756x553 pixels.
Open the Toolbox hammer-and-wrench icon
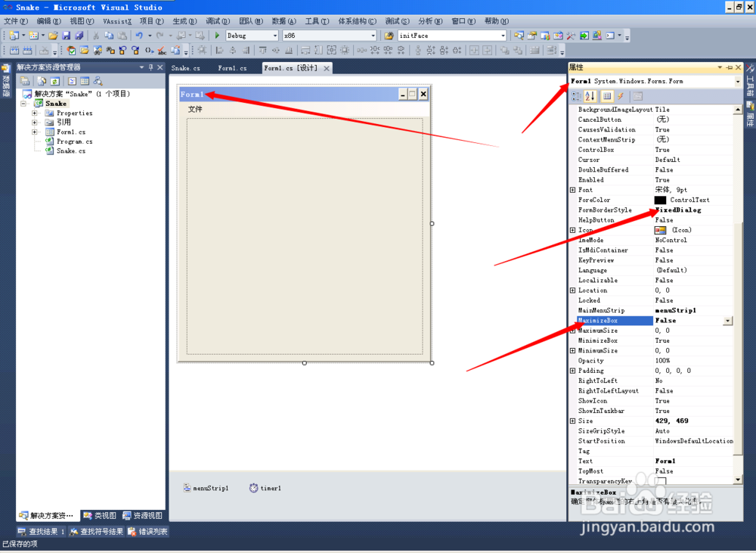(571, 36)
